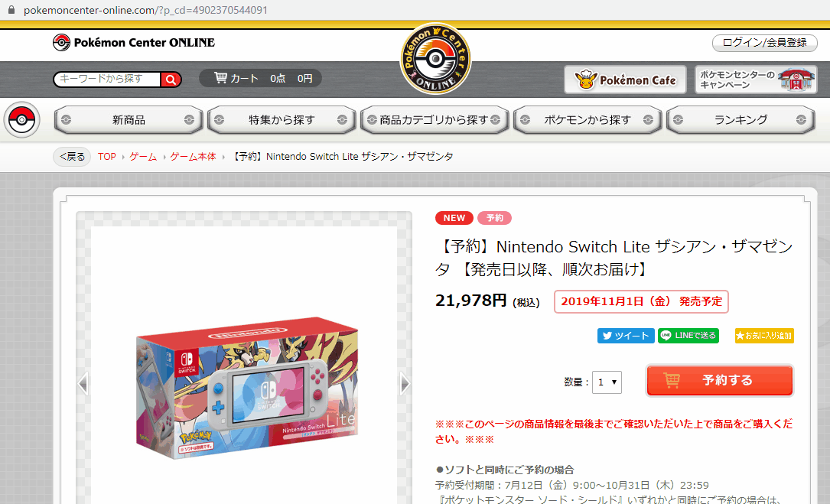This screenshot has height=504, width=830.
Task: Expand the ポケモンから探す menu
Action: [587, 120]
